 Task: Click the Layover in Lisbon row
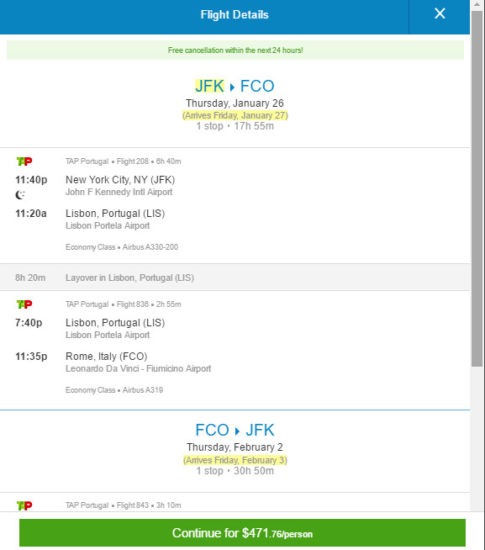pos(235,277)
